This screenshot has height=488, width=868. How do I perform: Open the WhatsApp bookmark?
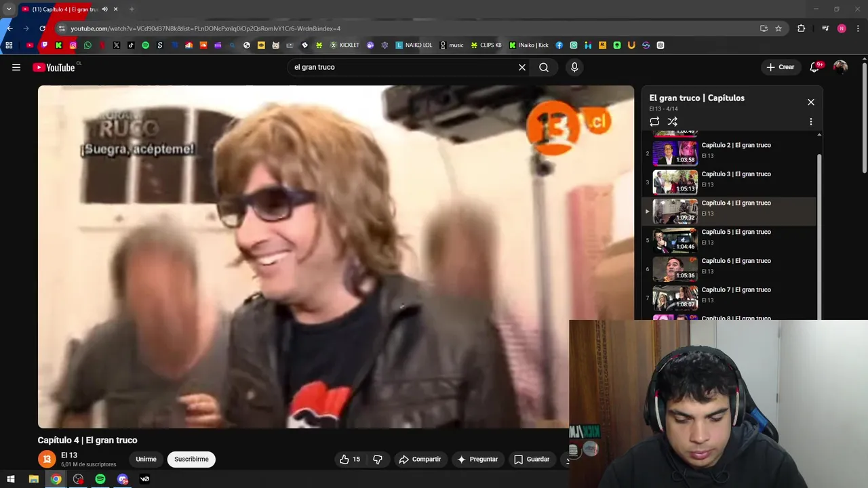[x=87, y=45]
